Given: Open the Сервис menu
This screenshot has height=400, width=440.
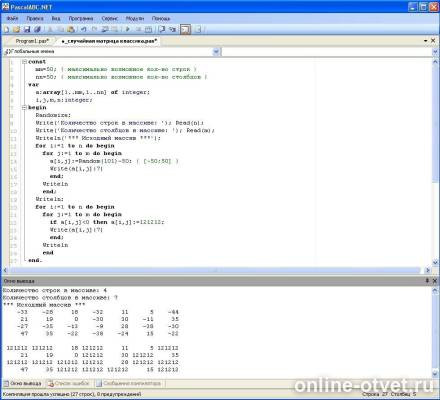Looking at the screenshot, I should pyautogui.click(x=110, y=18).
